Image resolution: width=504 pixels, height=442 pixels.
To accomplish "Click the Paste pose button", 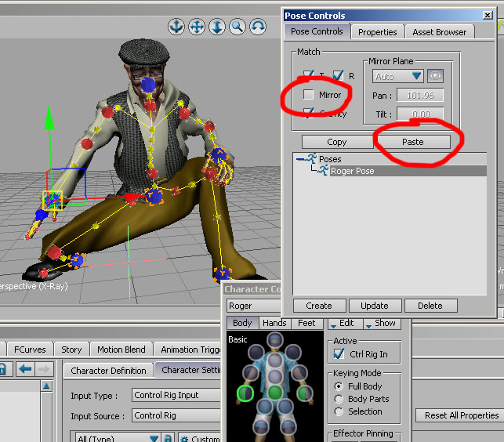I will [413, 142].
